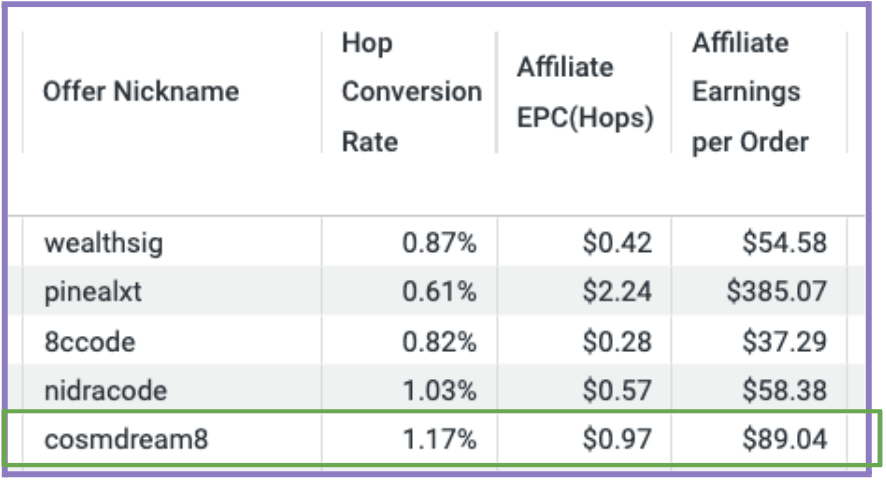Viewport: 886px width, 480px height.
Task: Click the $0.28 EPC value
Action: tap(617, 341)
